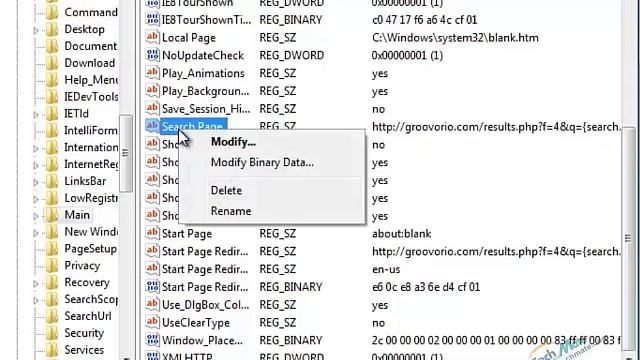Image resolution: width=640 pixels, height=360 pixels.
Task: Click the Services folder icon
Action: [x=52, y=350]
